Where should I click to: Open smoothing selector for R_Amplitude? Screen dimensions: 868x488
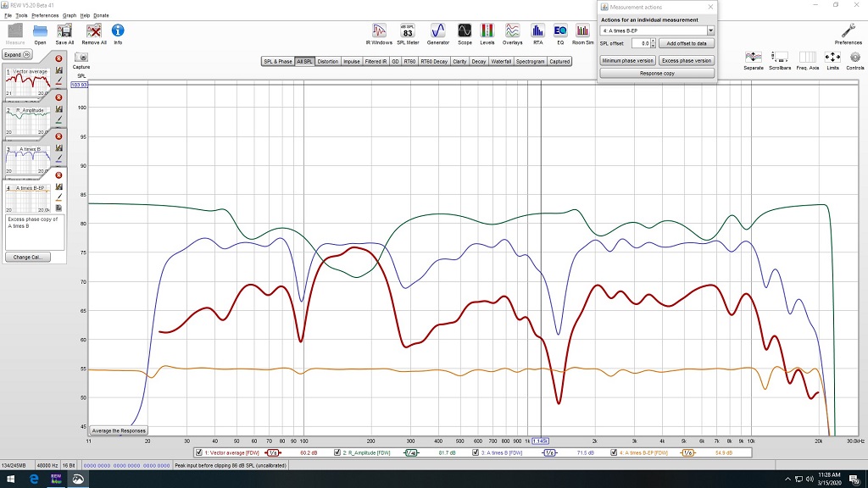tap(411, 452)
